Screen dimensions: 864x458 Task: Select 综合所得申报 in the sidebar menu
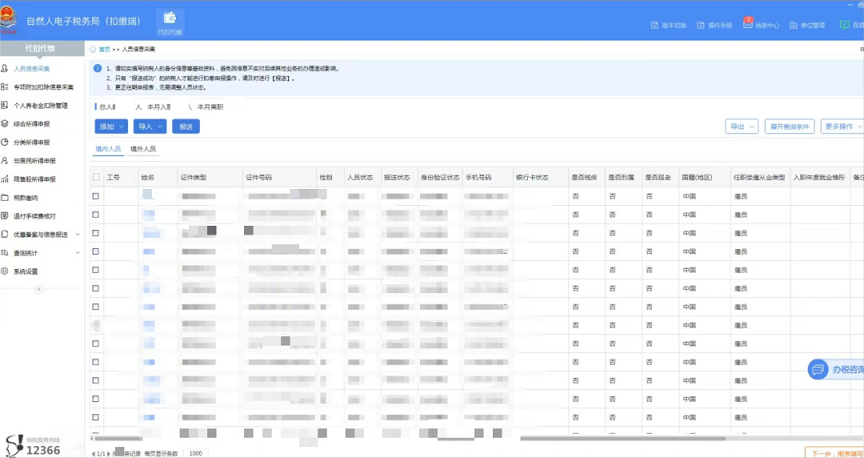pos(34,124)
